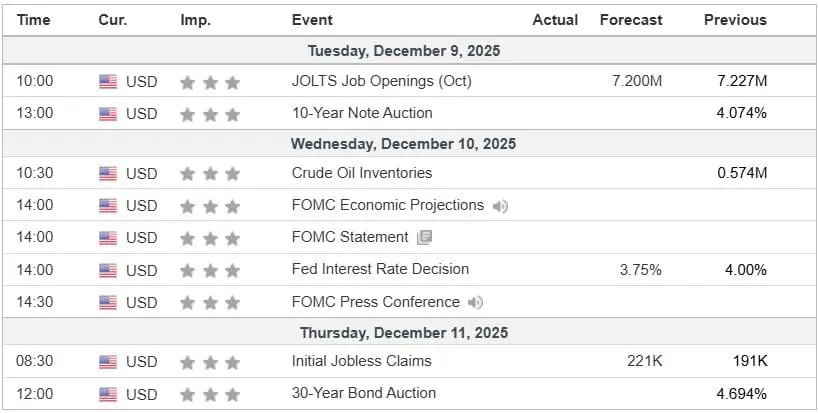Open the Crude Oil Inventories event

[362, 173]
